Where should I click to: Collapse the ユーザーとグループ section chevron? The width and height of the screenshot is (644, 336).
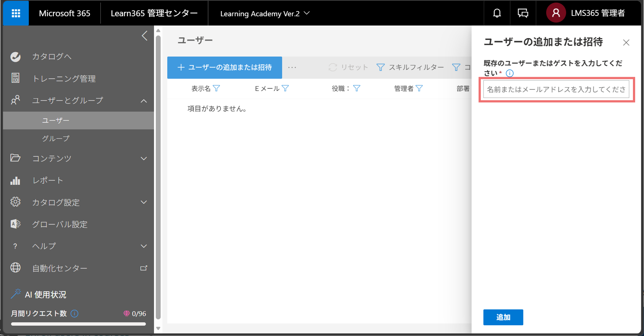click(x=144, y=101)
